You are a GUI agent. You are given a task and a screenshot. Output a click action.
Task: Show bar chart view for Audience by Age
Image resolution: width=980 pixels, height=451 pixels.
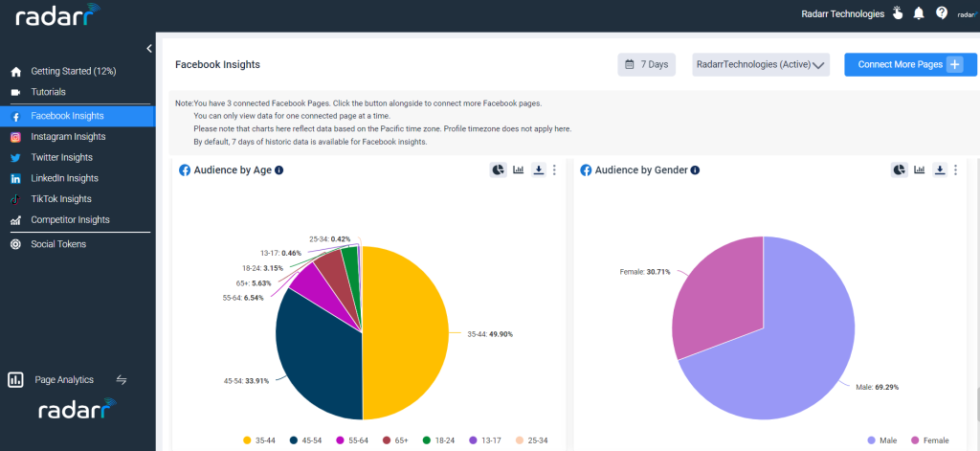tap(518, 169)
